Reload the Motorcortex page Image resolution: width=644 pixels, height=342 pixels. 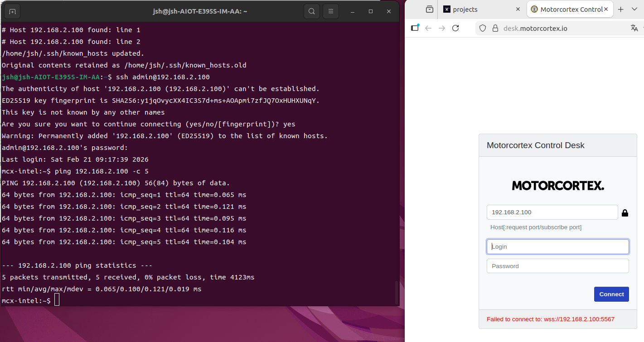click(x=455, y=28)
